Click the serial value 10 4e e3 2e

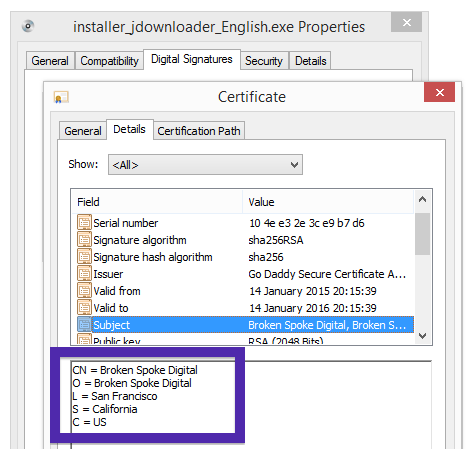(x=307, y=223)
